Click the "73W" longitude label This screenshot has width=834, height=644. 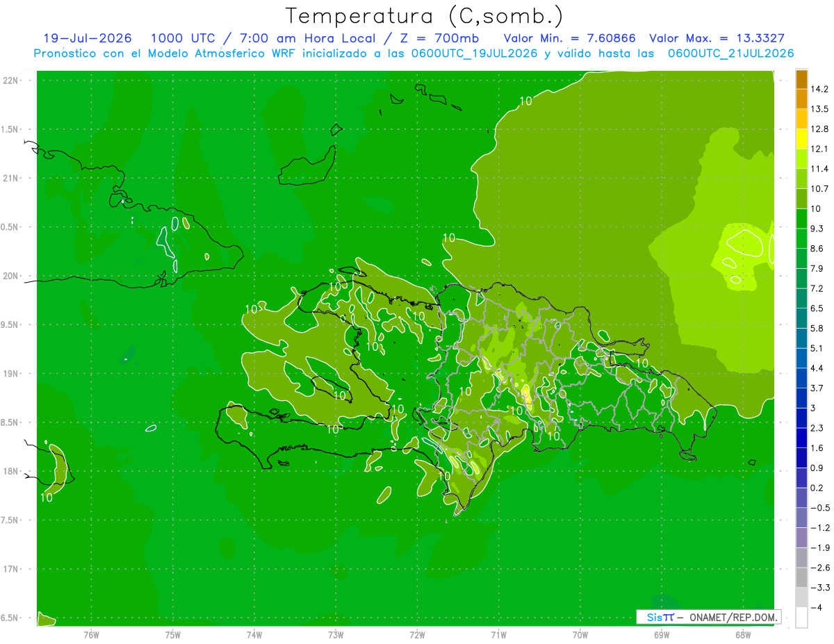pos(336,634)
